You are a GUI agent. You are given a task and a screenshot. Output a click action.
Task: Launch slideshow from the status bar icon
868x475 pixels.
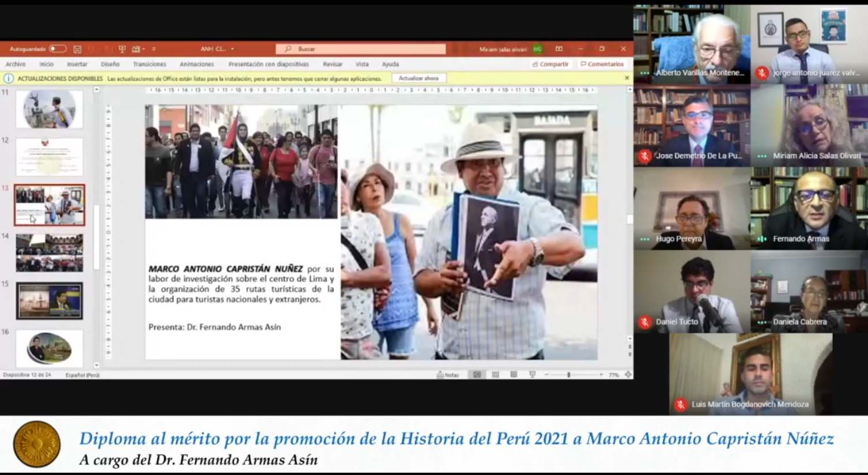(x=532, y=375)
